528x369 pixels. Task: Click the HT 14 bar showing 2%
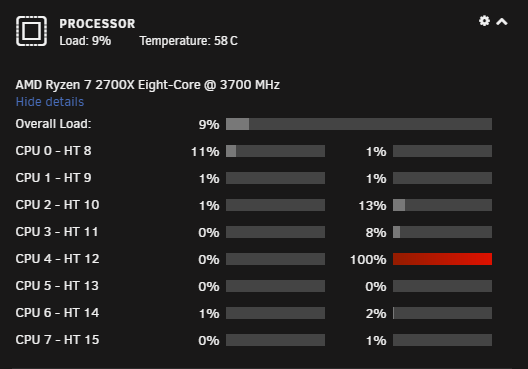[x=442, y=313]
